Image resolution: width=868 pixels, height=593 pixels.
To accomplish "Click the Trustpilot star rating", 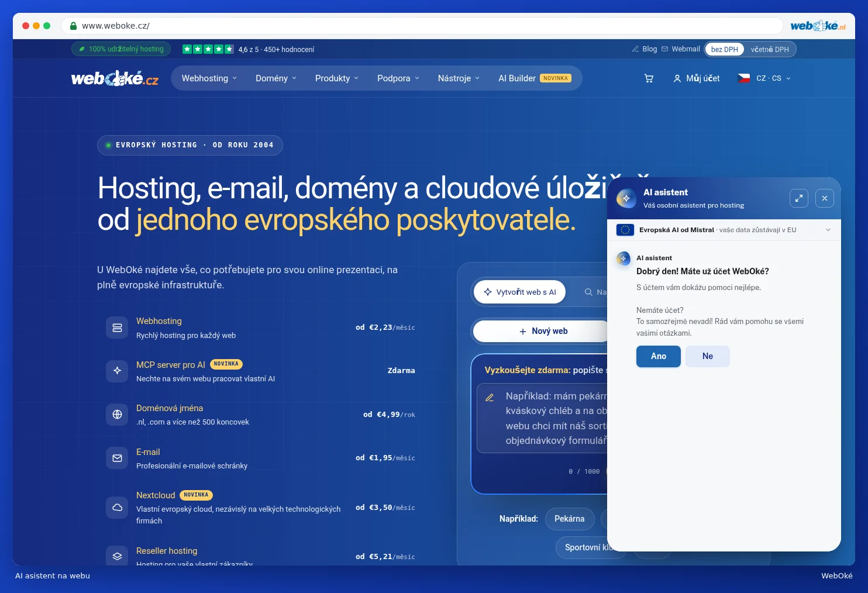I will point(208,49).
